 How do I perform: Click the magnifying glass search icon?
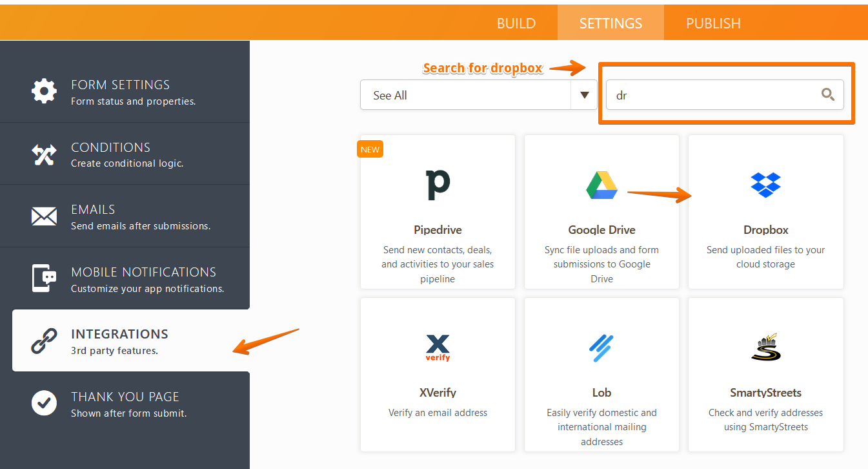click(827, 95)
